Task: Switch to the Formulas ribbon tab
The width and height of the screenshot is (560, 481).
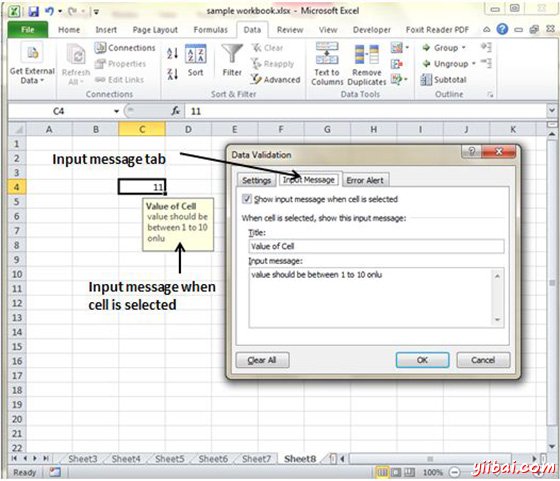Action: (210, 30)
